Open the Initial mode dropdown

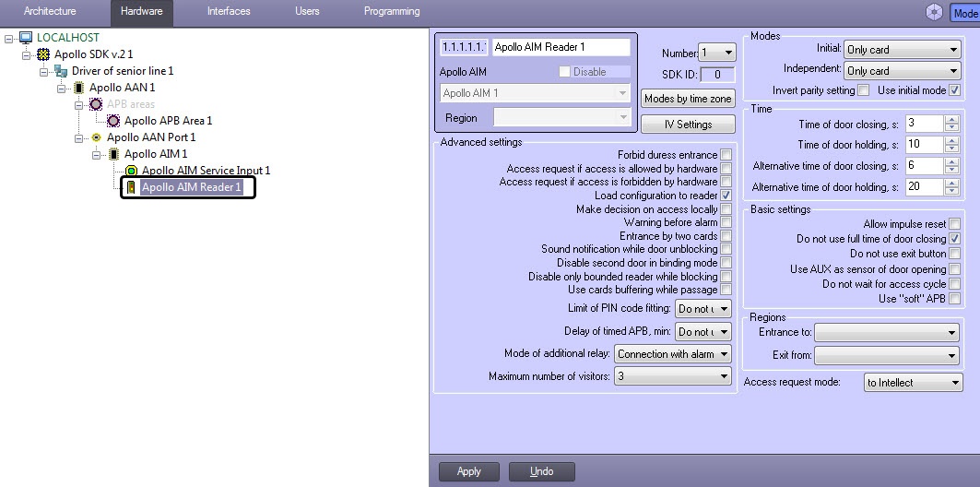(x=902, y=50)
